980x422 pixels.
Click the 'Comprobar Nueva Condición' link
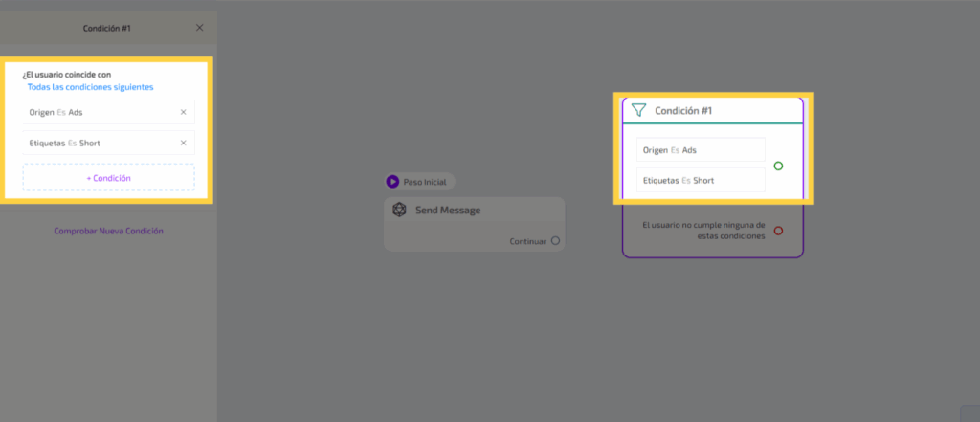[108, 231]
